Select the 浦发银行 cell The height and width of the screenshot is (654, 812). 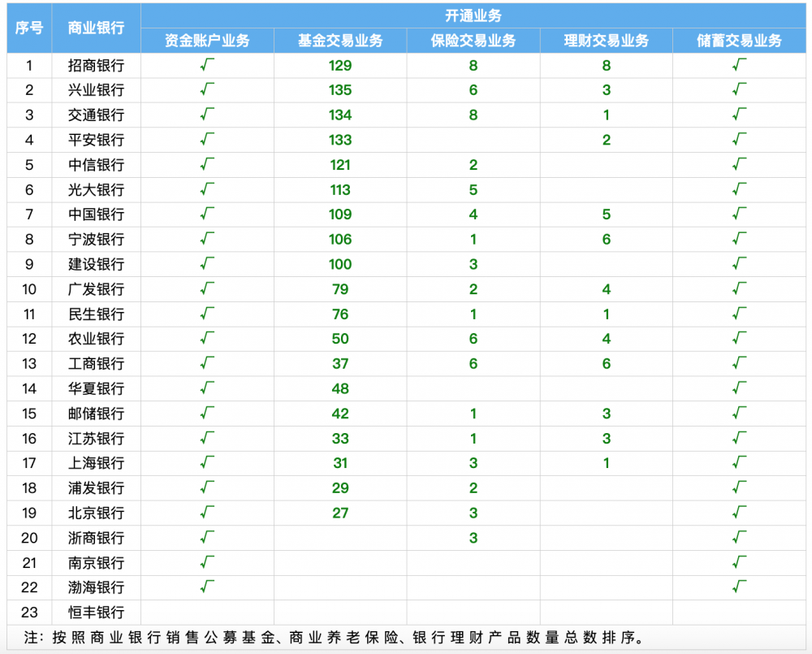click(97, 488)
